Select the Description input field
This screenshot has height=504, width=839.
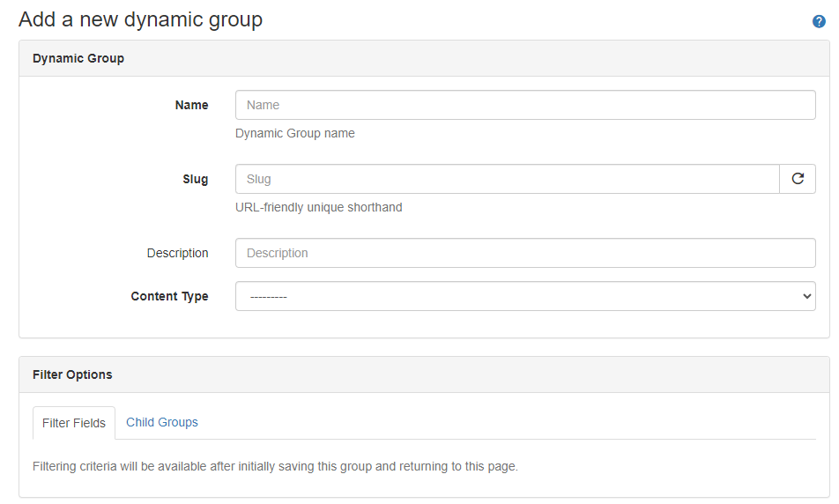[525, 253]
